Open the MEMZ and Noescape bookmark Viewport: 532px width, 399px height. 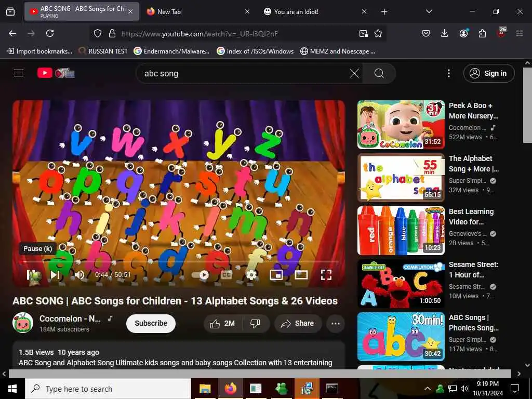(x=338, y=51)
